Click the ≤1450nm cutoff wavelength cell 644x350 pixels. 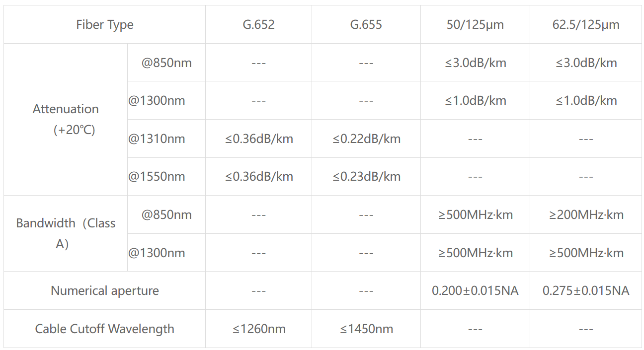coord(366,329)
